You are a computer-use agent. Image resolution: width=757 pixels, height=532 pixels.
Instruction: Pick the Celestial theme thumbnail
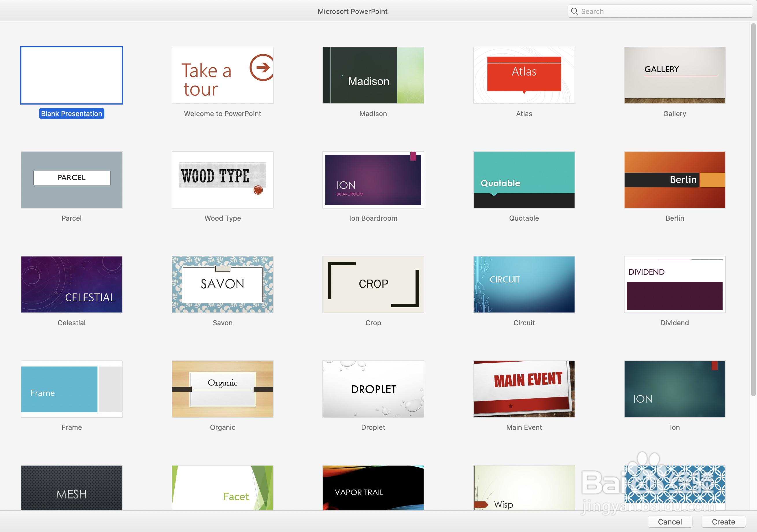pos(71,284)
